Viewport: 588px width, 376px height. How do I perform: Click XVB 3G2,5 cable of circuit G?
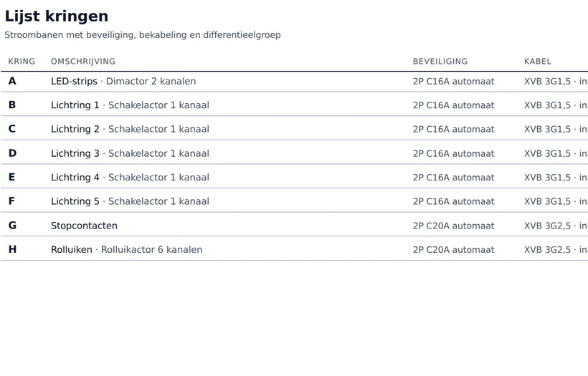click(548, 226)
